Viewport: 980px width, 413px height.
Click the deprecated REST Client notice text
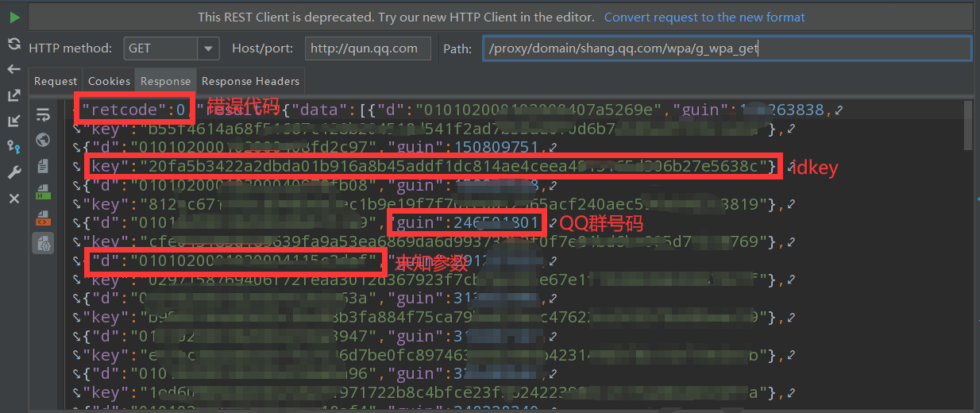pos(395,17)
